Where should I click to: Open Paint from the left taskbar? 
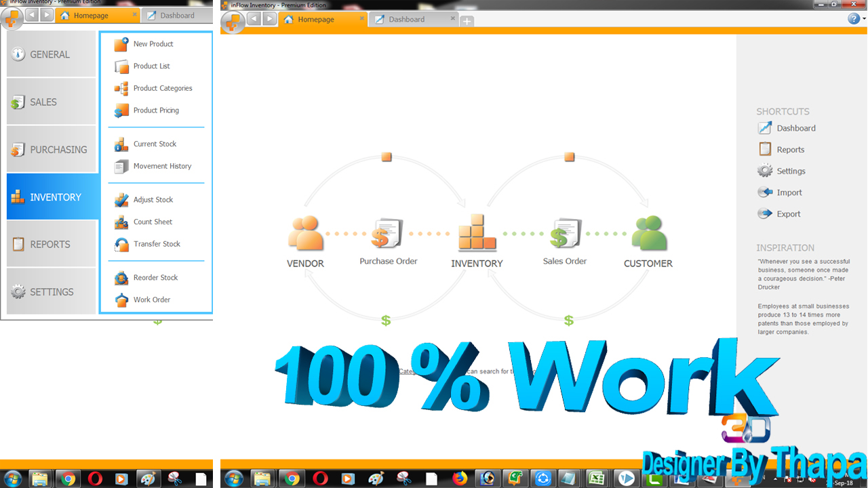[147, 479]
